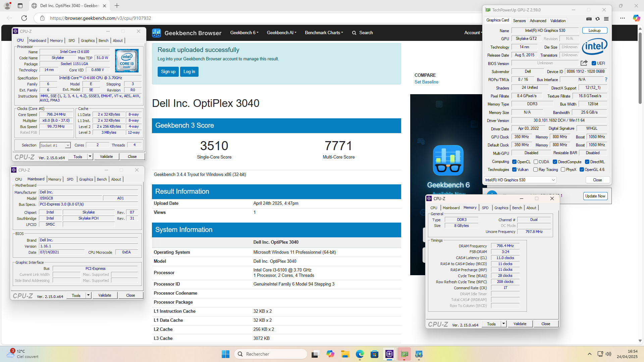Toggle the Ray Tracing checkbox
Screen dimensions: 644x362
(x=536, y=170)
